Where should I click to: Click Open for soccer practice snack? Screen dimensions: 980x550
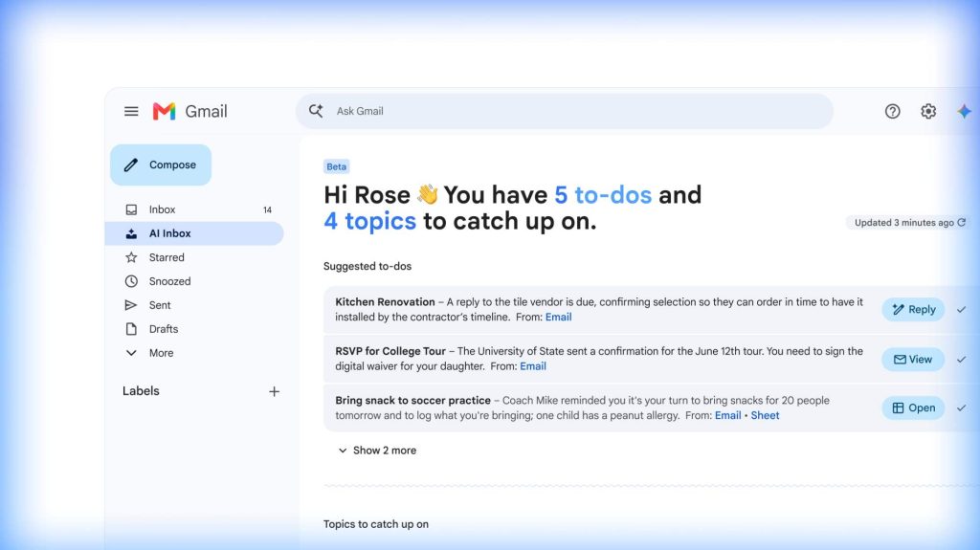(913, 408)
